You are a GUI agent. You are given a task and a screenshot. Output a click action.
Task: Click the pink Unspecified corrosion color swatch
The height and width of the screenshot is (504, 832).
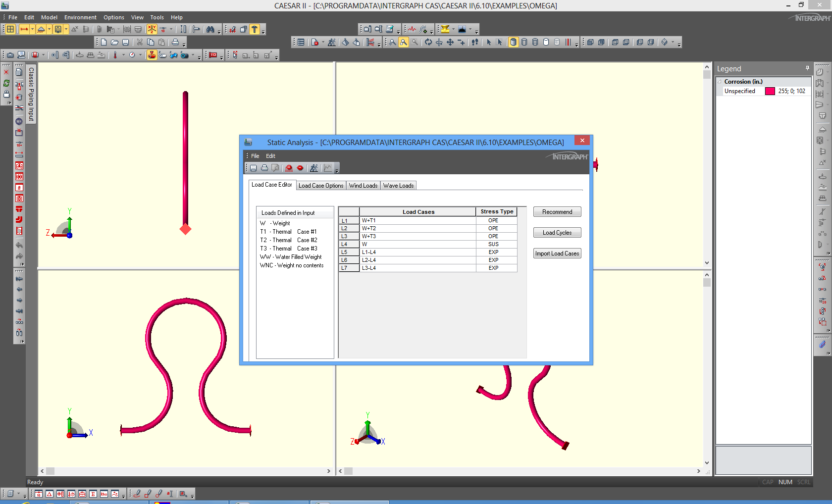[x=770, y=91]
